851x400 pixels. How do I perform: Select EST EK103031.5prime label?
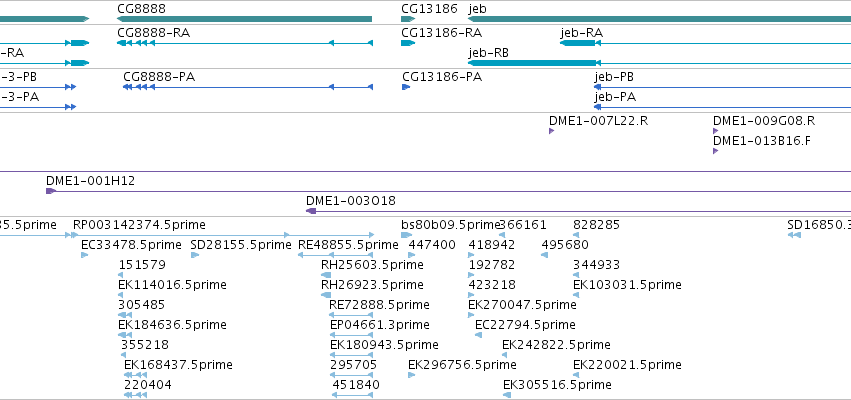tap(627, 285)
